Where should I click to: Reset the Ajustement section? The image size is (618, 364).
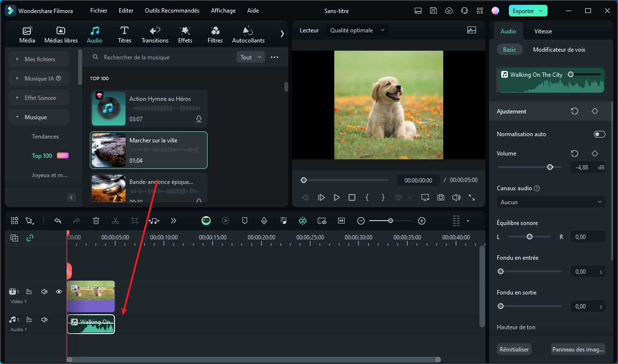[x=575, y=111]
